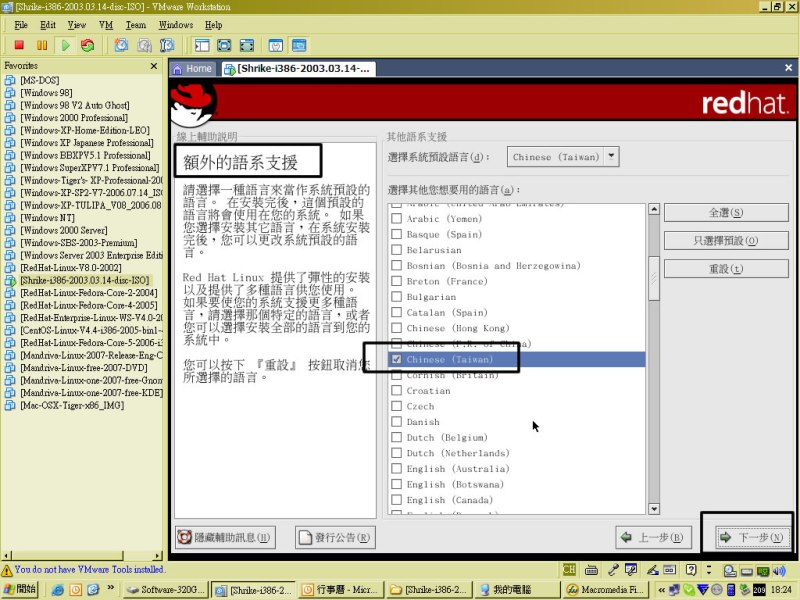
Task: Enable Dutch (Belgium) language support
Action: tap(396, 438)
